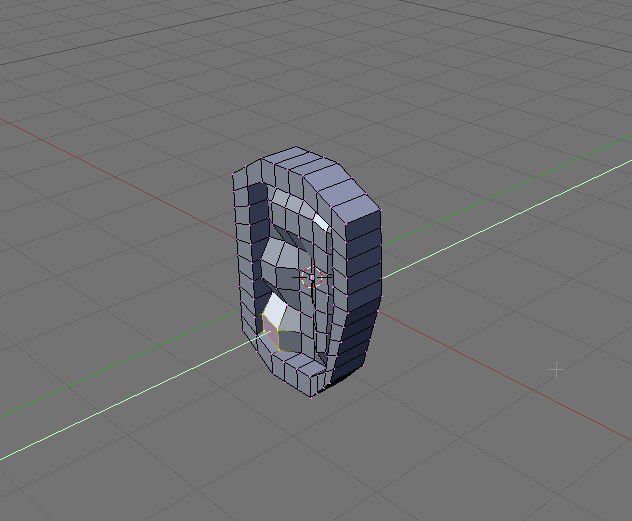
Task: Click the small white highlighted face near mesh top
Action: 322,222
